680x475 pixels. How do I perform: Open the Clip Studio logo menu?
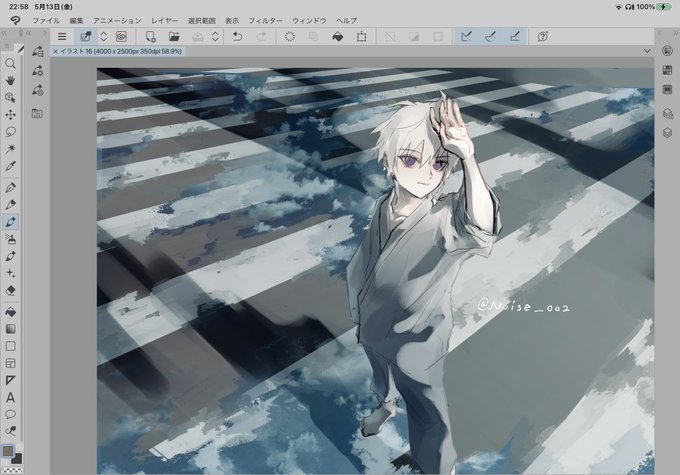tap(15, 20)
